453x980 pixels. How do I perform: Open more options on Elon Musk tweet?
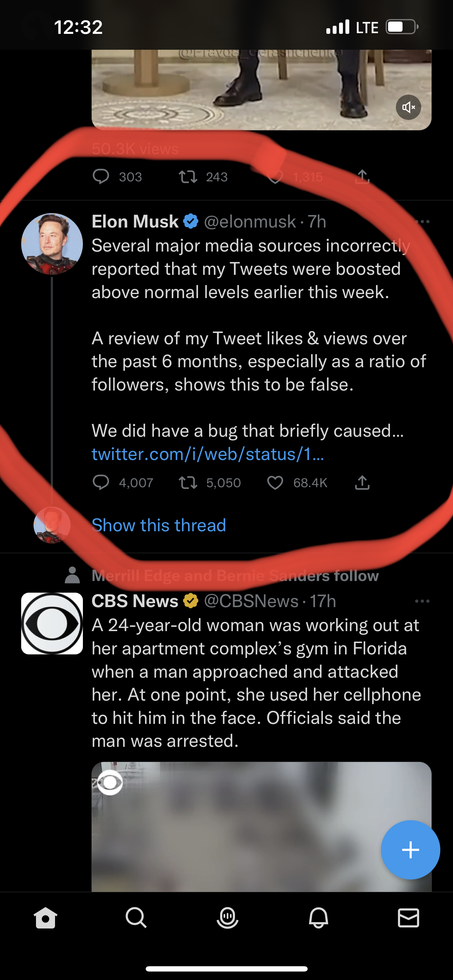[x=422, y=222]
